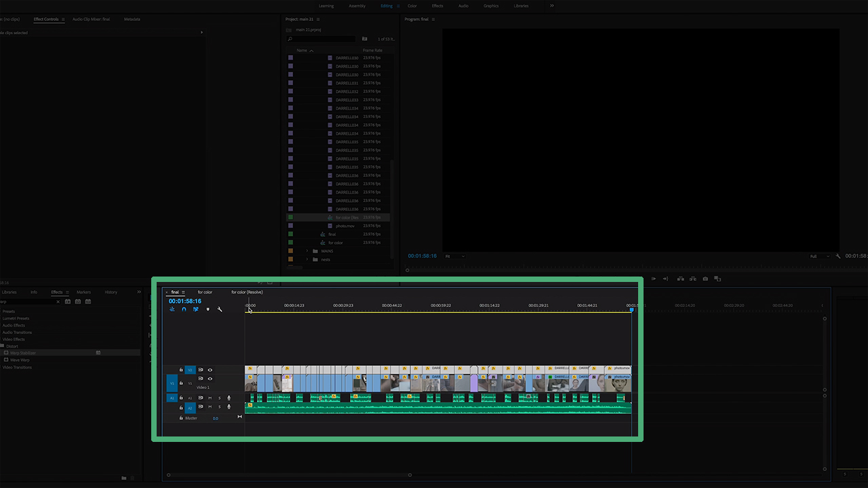This screenshot has width=868, height=488.
Task: Click the Accelerated Effects filter icon in Effects panel
Action: click(68, 302)
